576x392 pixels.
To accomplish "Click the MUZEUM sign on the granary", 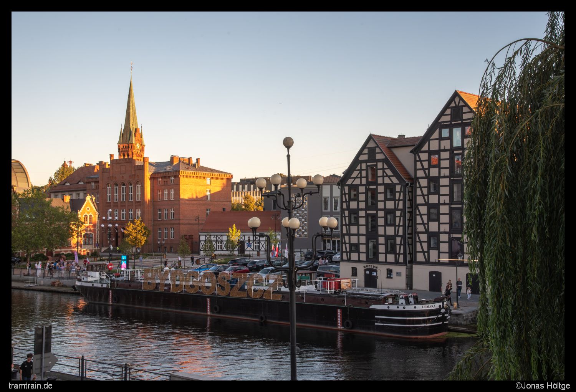I will click(371, 266).
